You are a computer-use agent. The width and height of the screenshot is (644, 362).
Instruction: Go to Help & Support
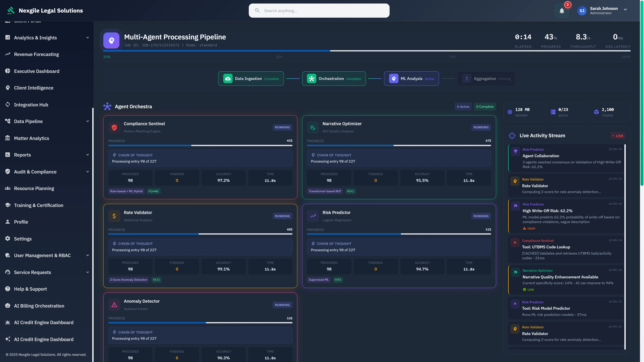point(30,289)
